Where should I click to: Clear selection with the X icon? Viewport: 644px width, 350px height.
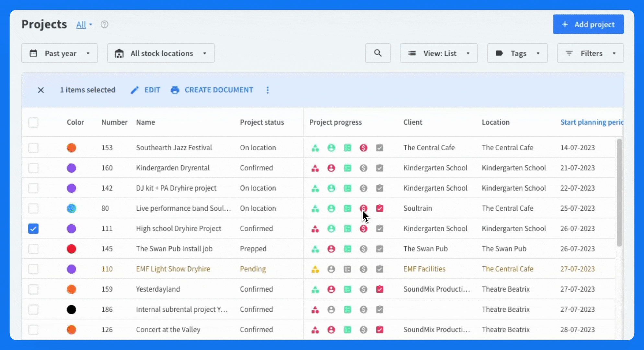point(41,90)
